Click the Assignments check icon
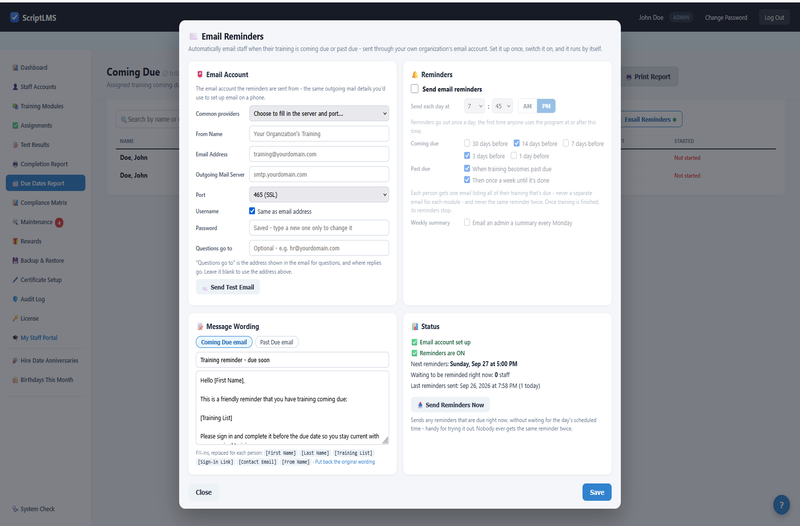 pos(15,126)
